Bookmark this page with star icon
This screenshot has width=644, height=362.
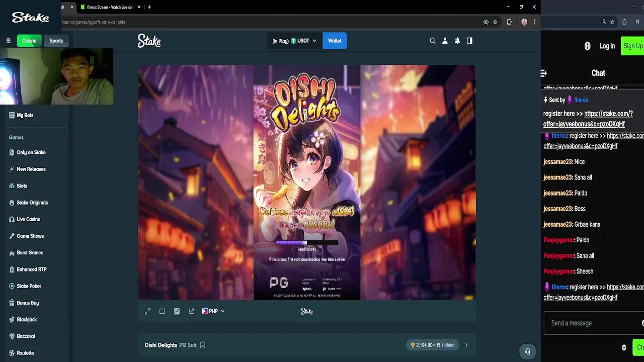(x=495, y=22)
